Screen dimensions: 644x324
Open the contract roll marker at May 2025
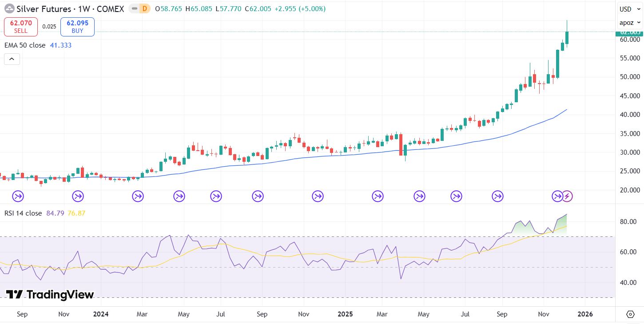click(x=419, y=196)
